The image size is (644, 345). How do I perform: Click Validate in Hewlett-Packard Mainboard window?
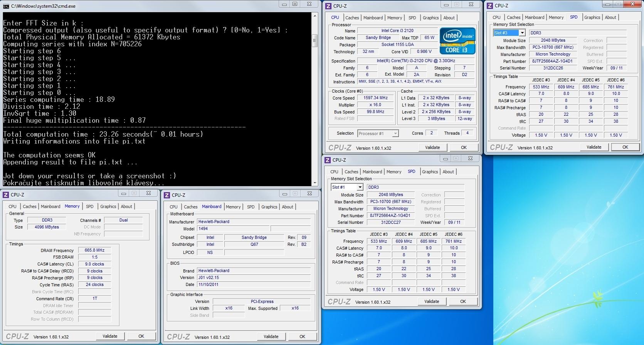(271, 337)
